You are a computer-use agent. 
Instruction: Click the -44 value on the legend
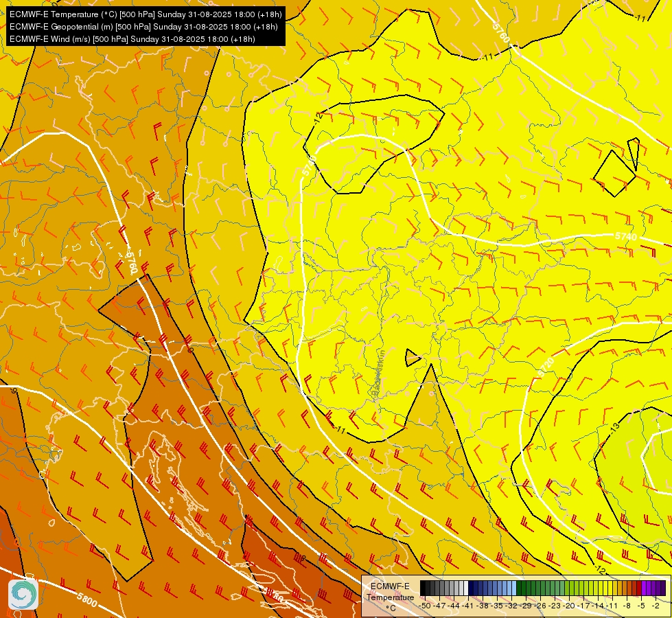click(454, 606)
